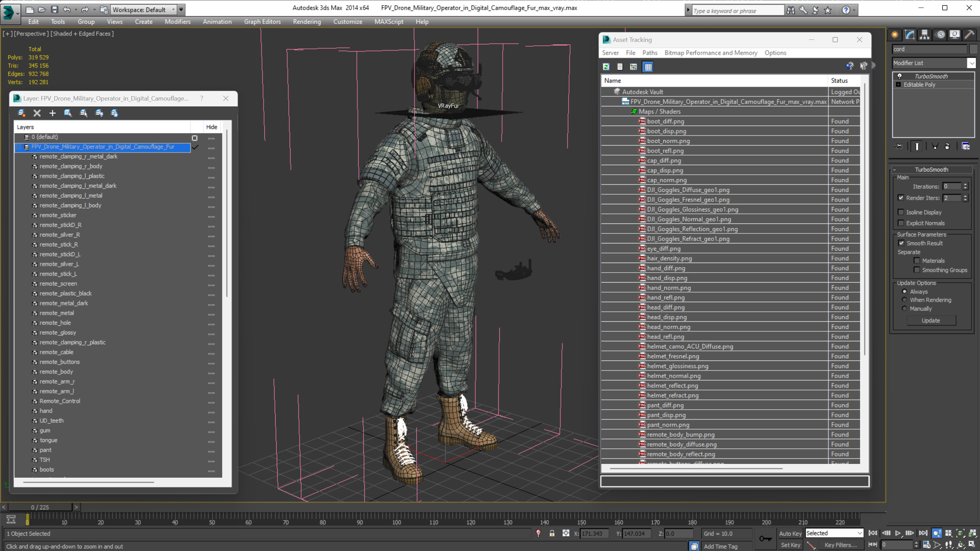Open undo history dropdown arrow
The height and width of the screenshot is (551, 980).
click(x=76, y=10)
